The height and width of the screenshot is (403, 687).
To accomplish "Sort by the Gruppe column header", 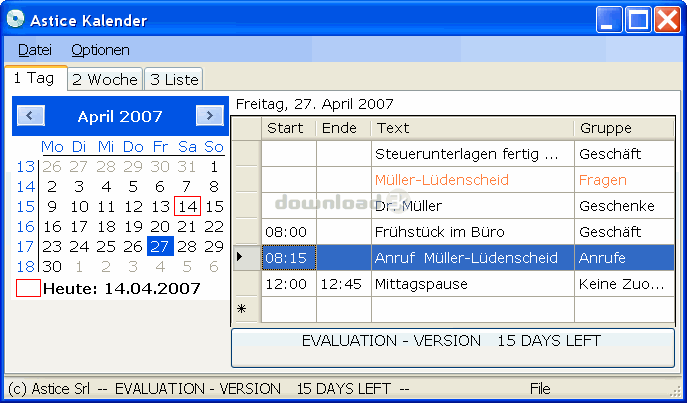I will coord(623,128).
